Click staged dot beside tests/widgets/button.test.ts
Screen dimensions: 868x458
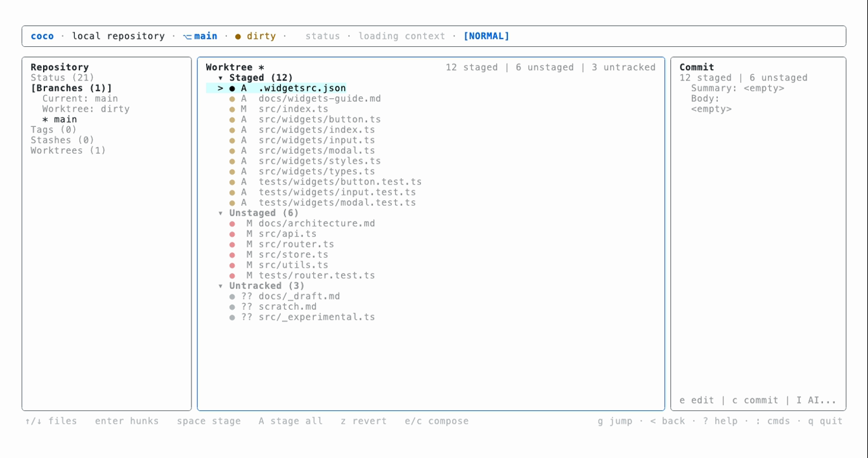[x=232, y=182]
